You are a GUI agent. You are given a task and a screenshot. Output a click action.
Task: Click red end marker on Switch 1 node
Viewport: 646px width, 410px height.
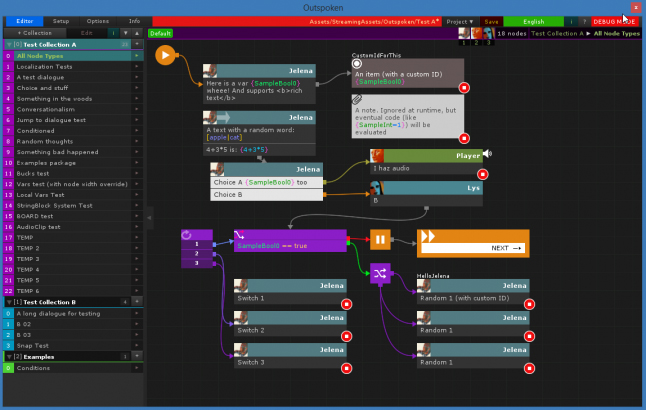tap(346, 304)
